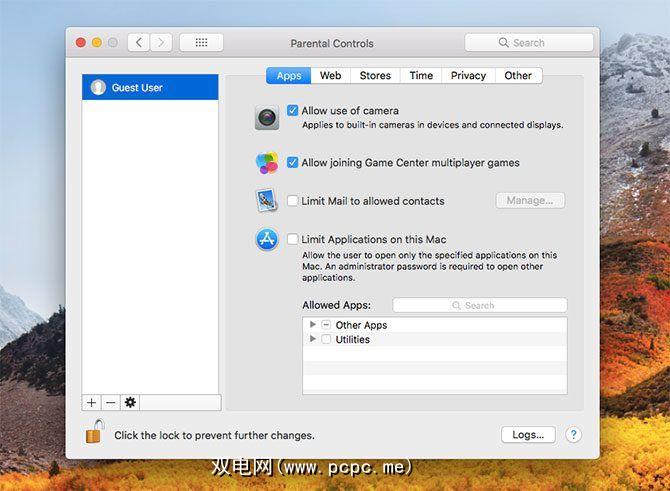Open the Stores tab
Viewport: 670px width, 491px height.
coord(375,76)
